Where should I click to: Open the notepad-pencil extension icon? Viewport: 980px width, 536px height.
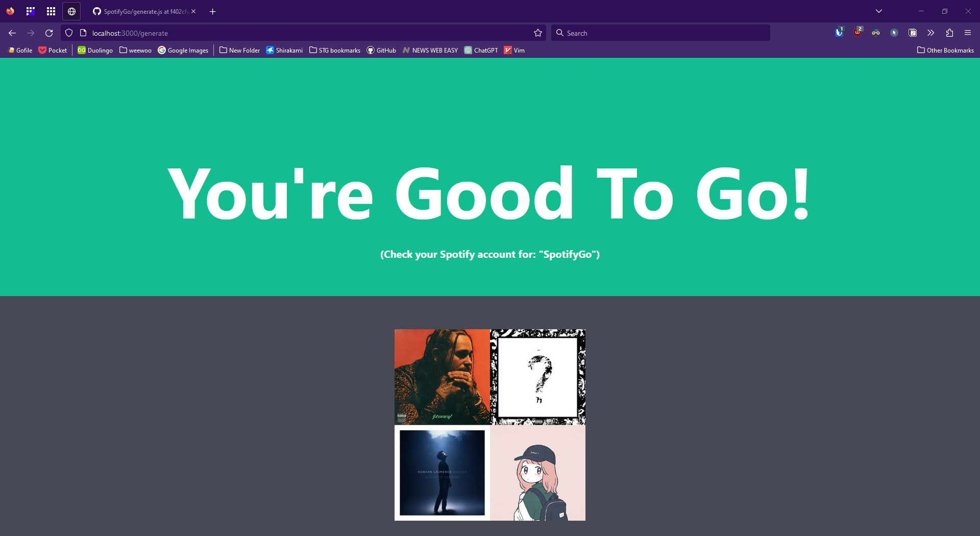coord(913,33)
